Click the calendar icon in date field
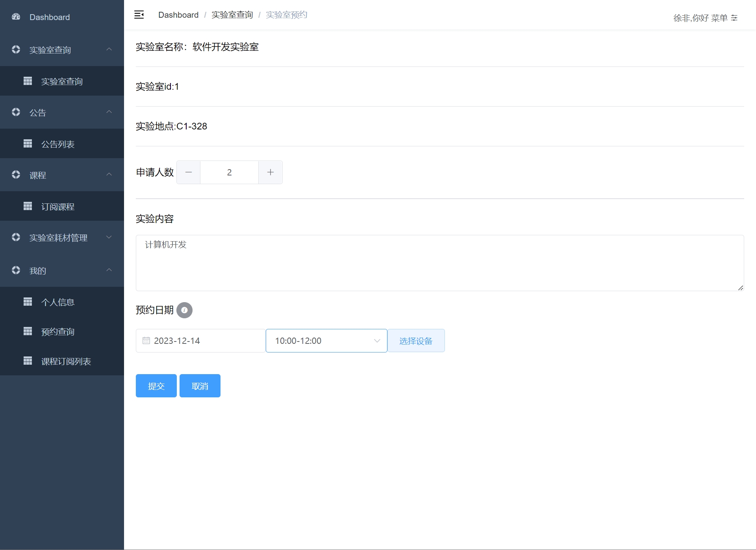This screenshot has height=550, width=756. pos(146,341)
